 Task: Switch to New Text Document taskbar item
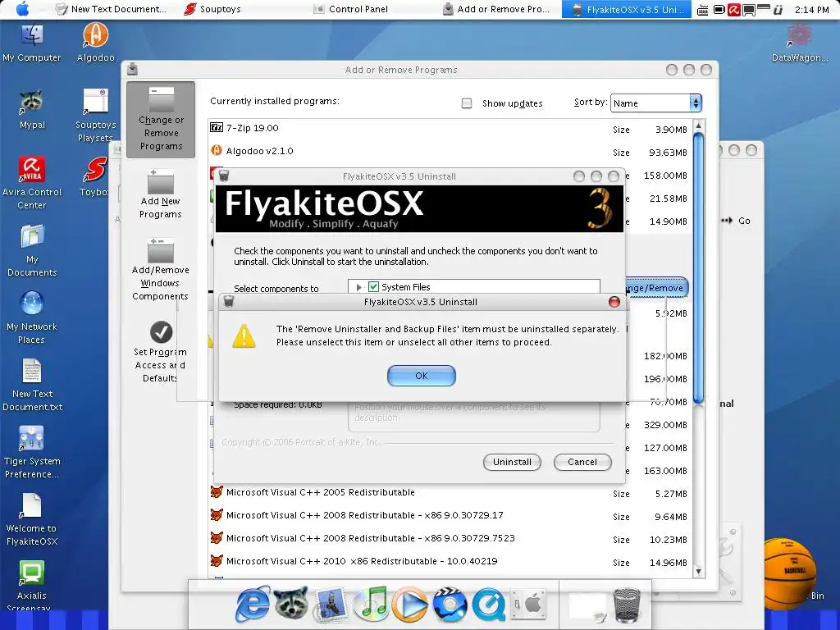coord(112,9)
